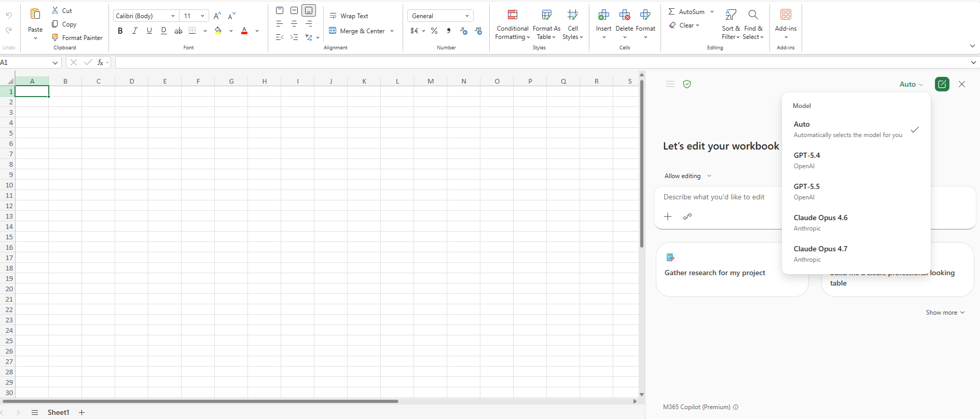Toggle Underline formatting

point(149,31)
